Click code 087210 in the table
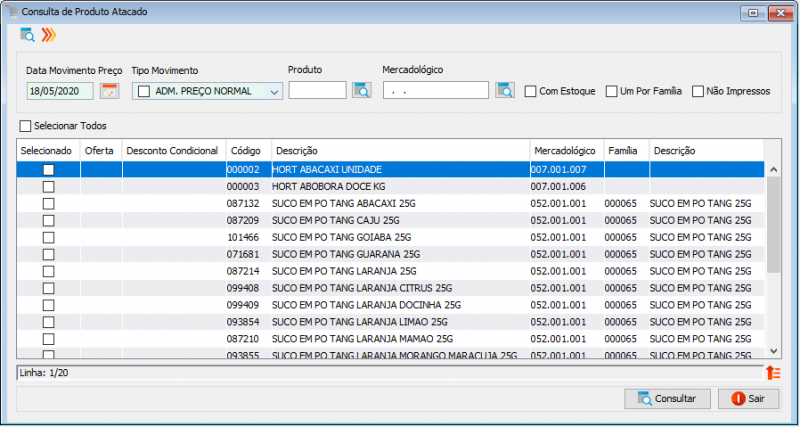Image resolution: width=800 pixels, height=427 pixels. (243, 339)
